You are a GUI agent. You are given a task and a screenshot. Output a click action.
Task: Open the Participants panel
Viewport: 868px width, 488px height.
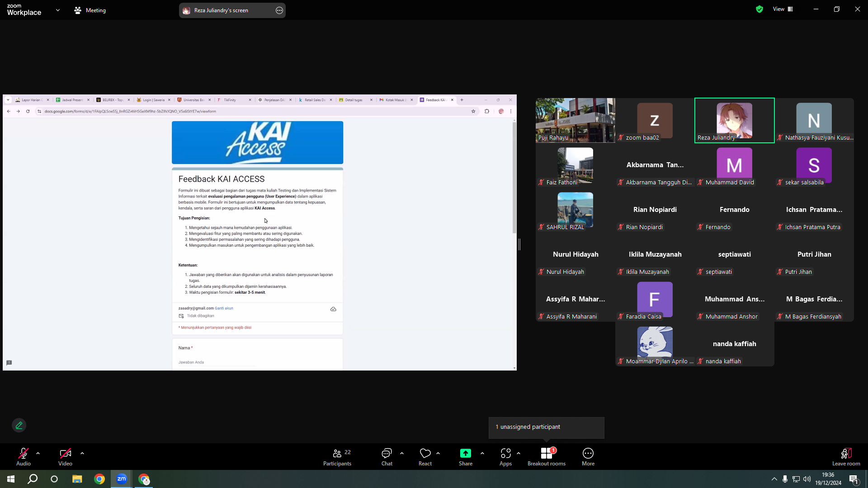(337, 457)
